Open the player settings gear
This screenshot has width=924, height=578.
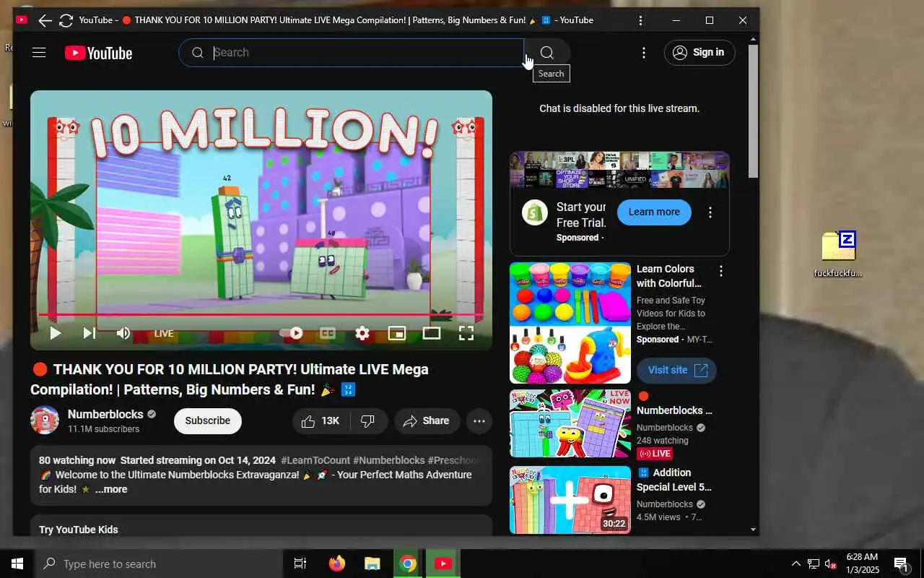pyautogui.click(x=362, y=333)
